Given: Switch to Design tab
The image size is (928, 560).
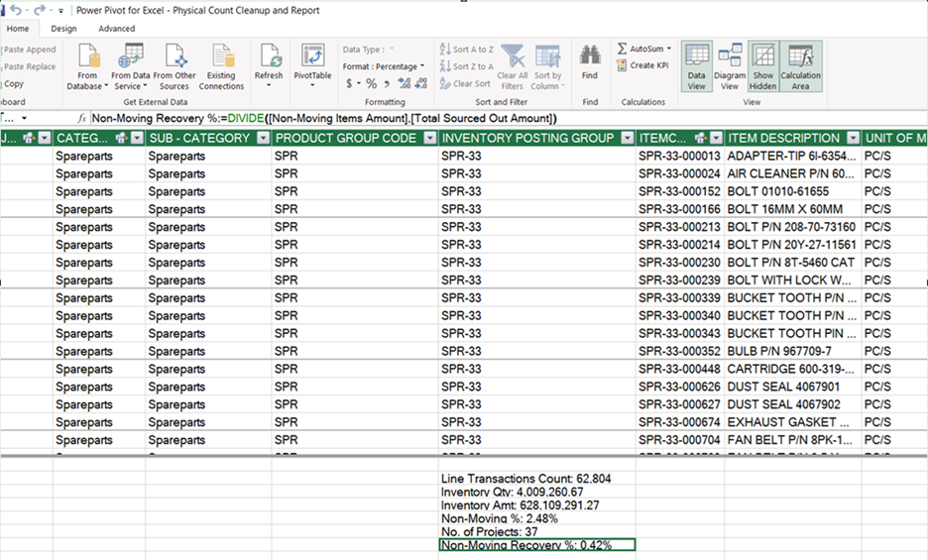Looking at the screenshot, I should 63,29.
